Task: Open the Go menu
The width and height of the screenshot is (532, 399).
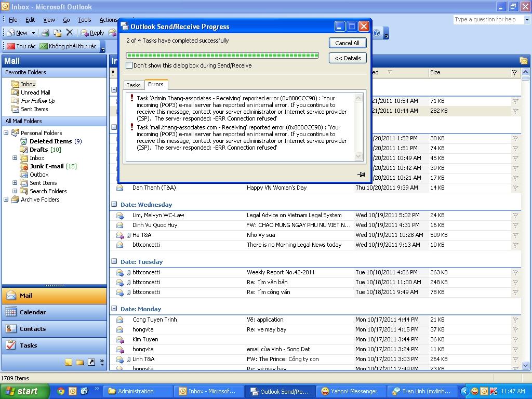Action: 66,20
